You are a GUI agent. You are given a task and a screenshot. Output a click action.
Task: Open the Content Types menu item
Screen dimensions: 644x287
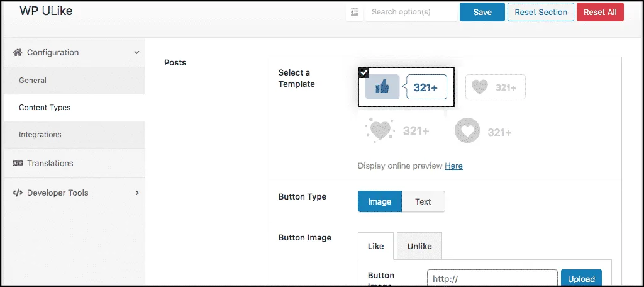[74, 108]
